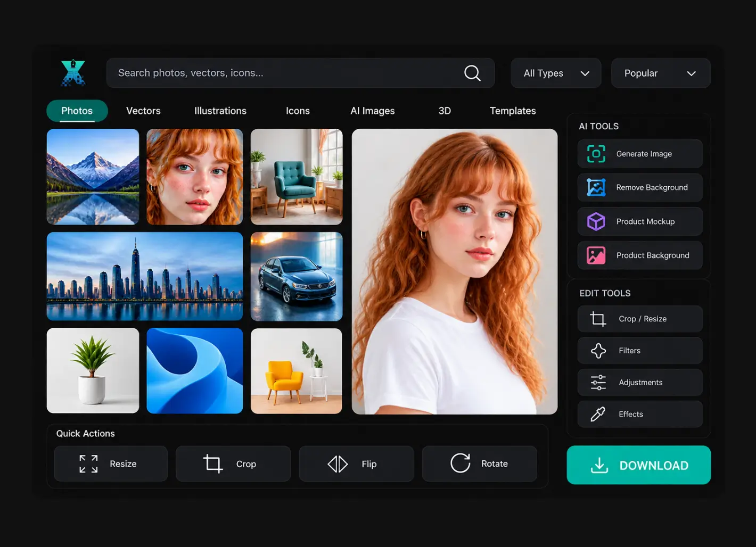Click the Product Mockup cube icon
756x547 pixels.
tap(596, 221)
